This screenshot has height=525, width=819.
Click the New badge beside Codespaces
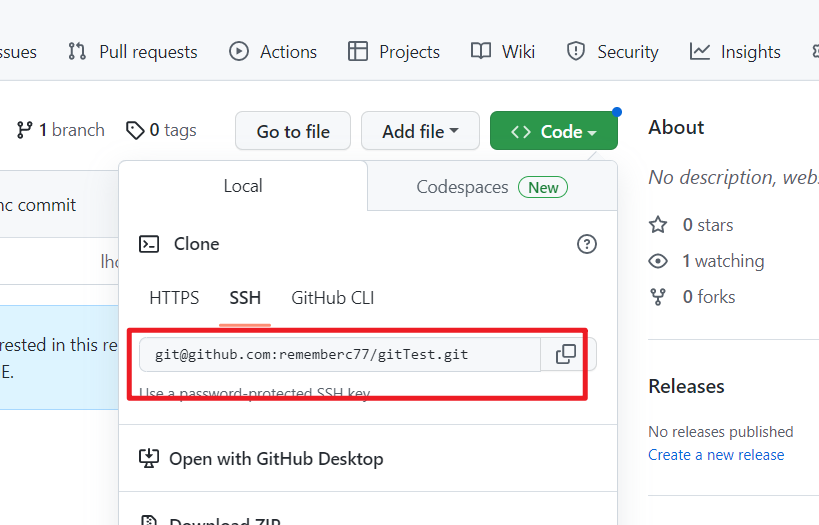tap(543, 187)
